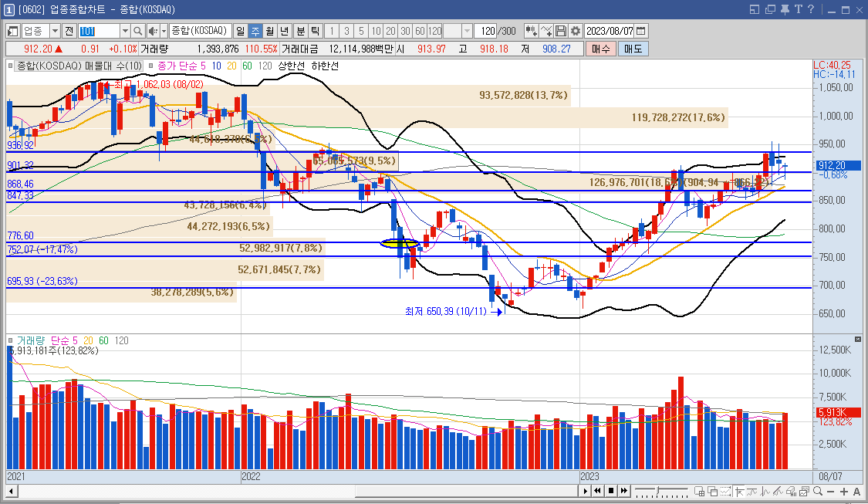Click the play forward arrow control
The width and height of the screenshot is (868, 504).
tap(585, 491)
